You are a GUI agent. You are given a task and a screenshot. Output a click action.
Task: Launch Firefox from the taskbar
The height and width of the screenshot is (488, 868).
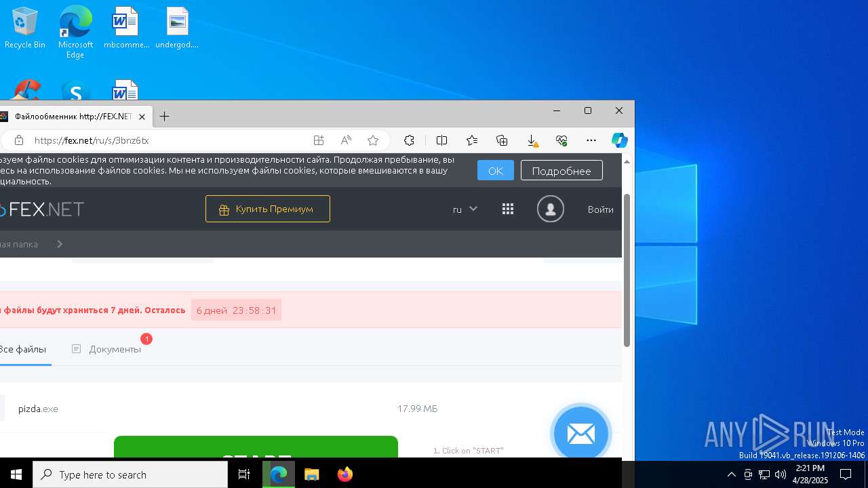pyautogui.click(x=345, y=474)
